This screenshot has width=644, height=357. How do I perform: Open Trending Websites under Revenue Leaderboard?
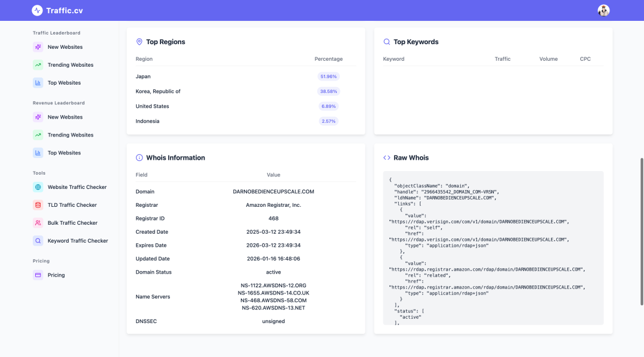tap(70, 135)
